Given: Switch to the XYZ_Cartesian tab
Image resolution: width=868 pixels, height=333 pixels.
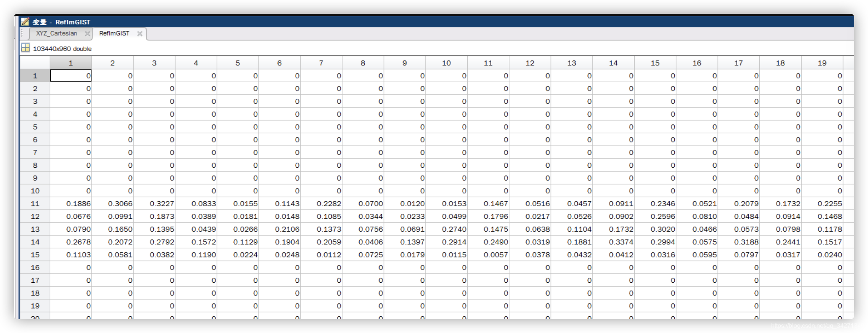Looking at the screenshot, I should (56, 34).
